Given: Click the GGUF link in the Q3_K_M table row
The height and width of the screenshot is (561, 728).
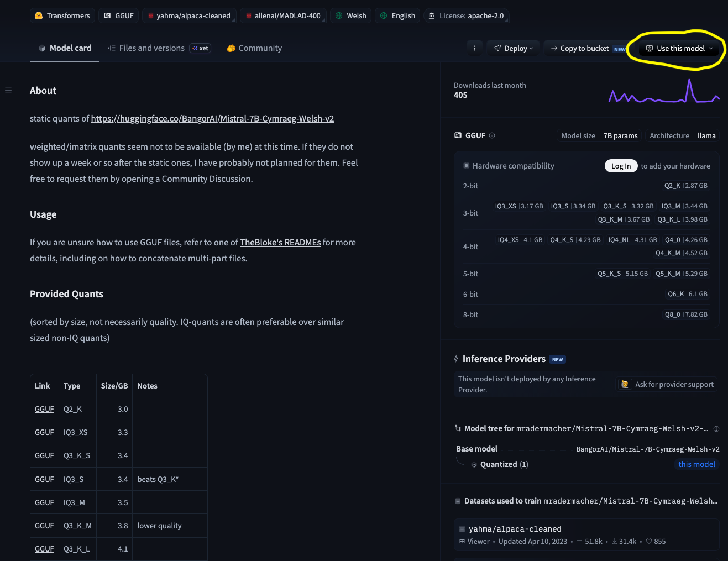Looking at the screenshot, I should point(44,526).
